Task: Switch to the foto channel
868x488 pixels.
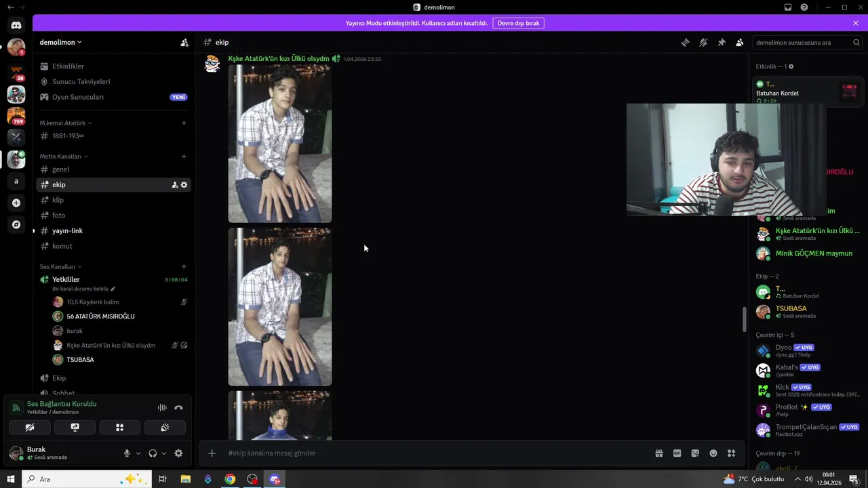Action: (113, 216)
